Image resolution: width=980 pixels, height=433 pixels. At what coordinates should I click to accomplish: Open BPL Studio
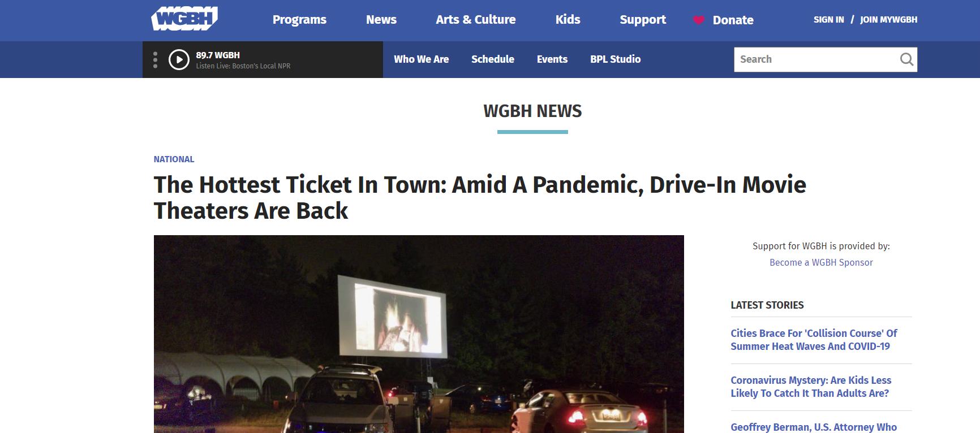[x=616, y=59]
